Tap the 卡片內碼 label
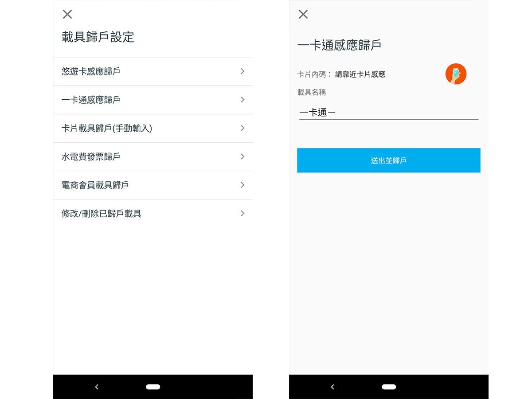Viewport: 532px width, 399px height. coord(314,74)
